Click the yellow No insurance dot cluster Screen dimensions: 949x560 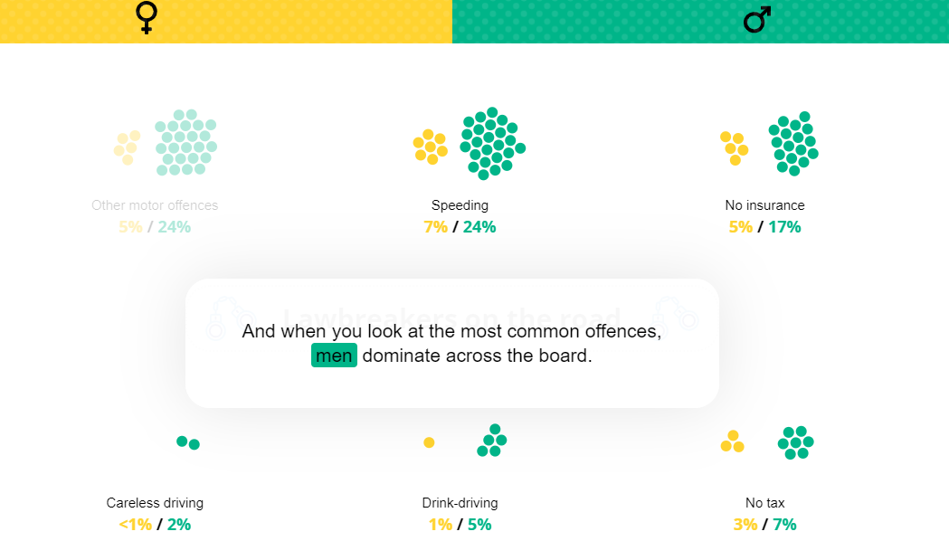[735, 147]
